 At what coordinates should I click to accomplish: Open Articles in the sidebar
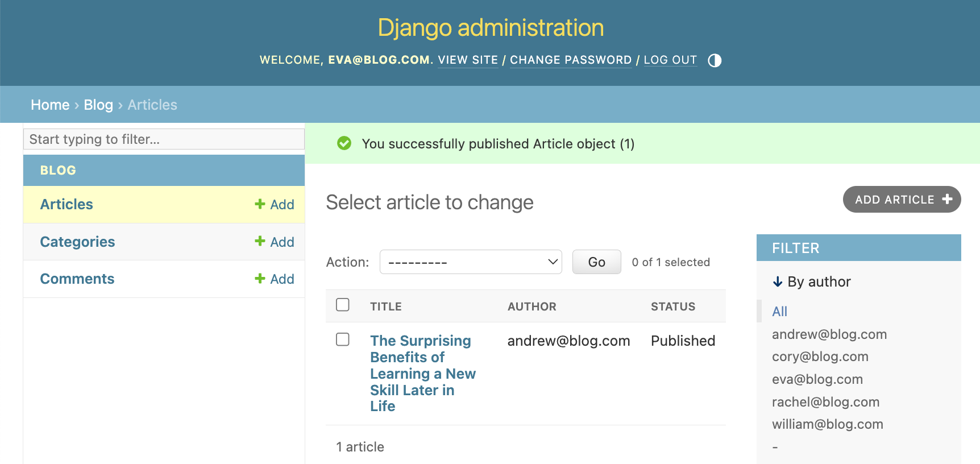pyautogui.click(x=67, y=204)
